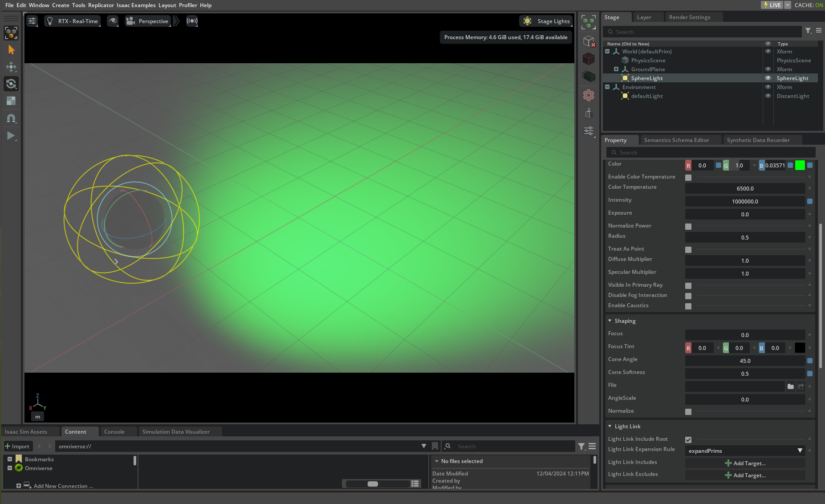Click the Stage Lights icon in the viewport
The image size is (825, 504).
click(528, 21)
